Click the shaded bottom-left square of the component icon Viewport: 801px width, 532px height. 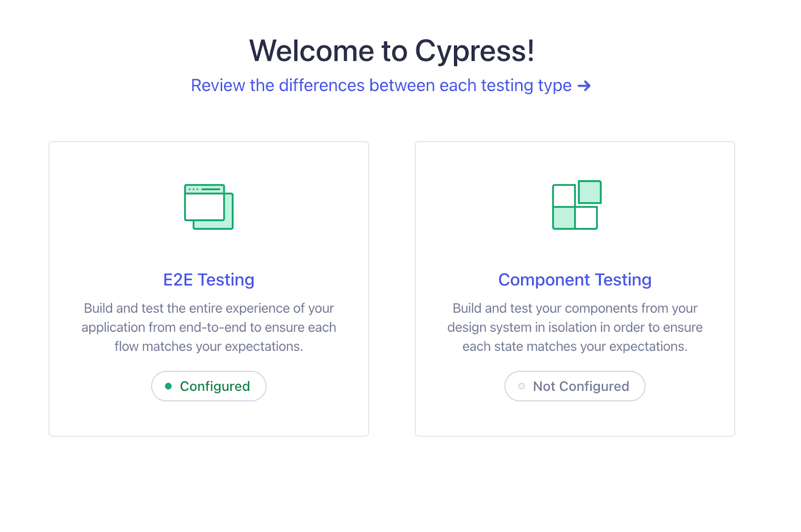564,218
